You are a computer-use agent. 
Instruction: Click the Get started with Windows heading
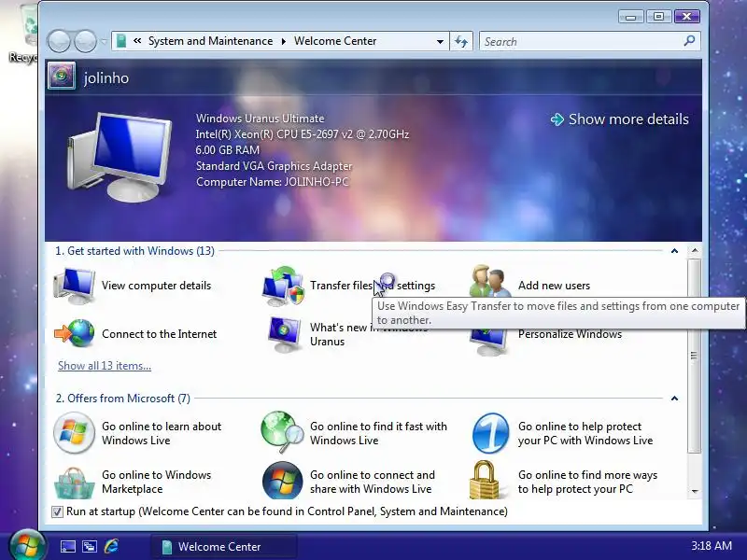coord(134,251)
